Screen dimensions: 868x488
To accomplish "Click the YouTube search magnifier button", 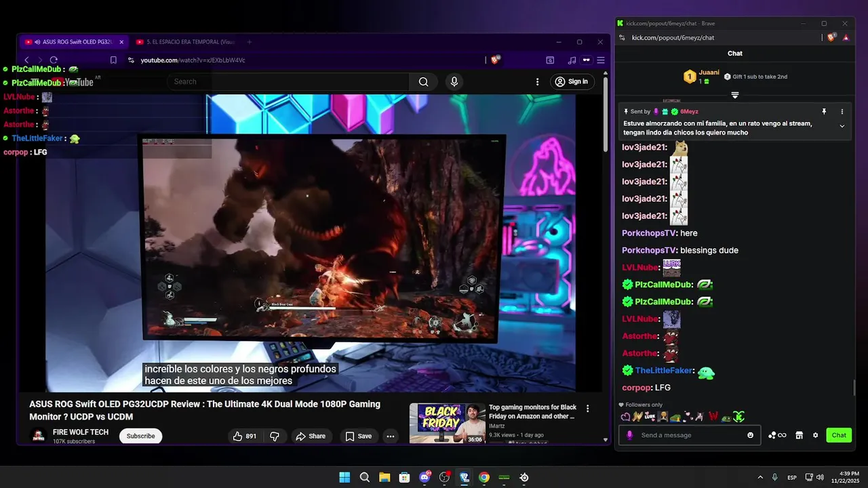I will pos(423,81).
